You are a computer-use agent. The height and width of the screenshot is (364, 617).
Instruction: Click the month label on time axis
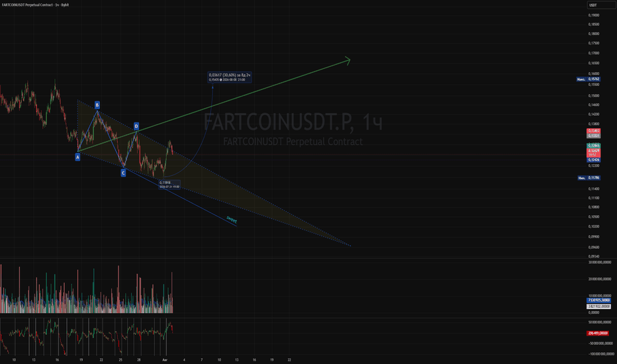click(x=165, y=359)
